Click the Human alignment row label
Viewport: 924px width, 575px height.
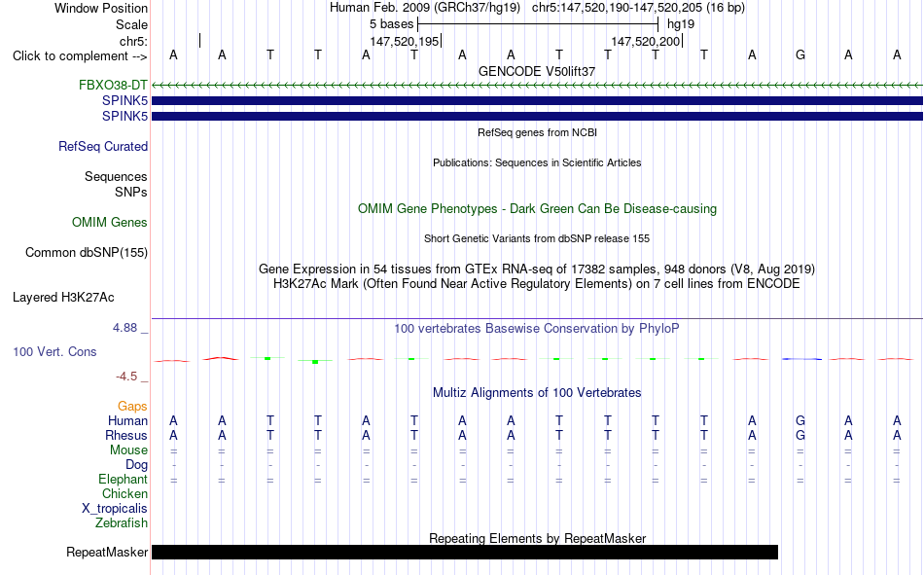click(127, 420)
